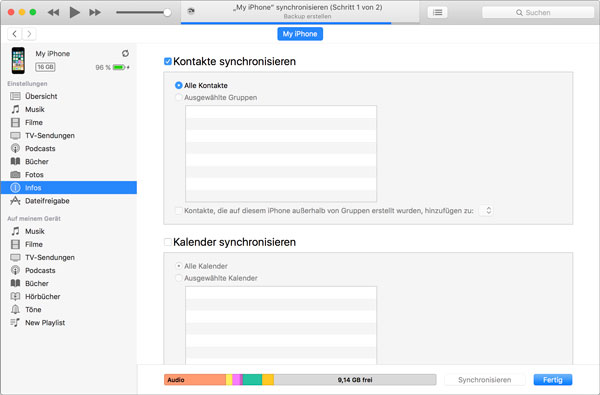600x395 pixels.
Task: Go forward with the right chevron
Action: tap(29, 34)
